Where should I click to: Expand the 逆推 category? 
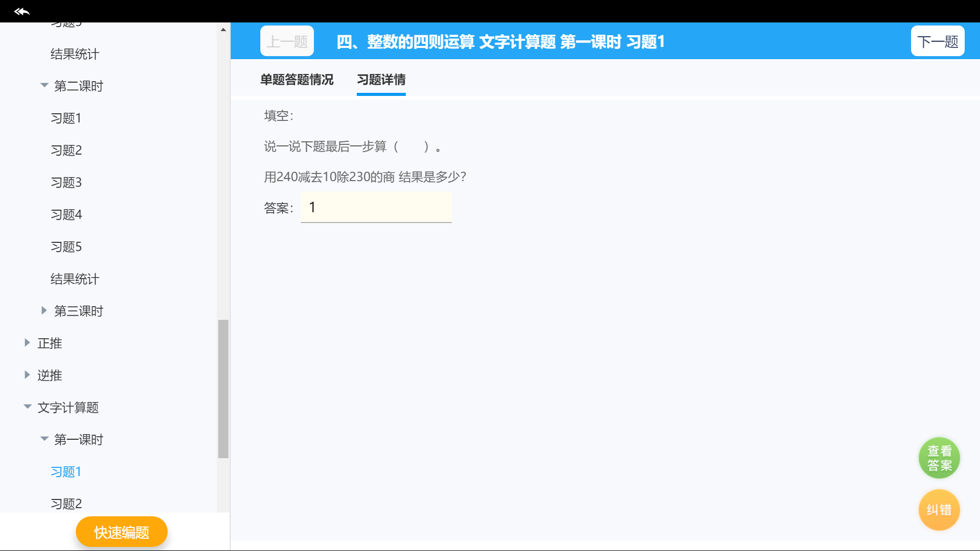[x=27, y=375]
